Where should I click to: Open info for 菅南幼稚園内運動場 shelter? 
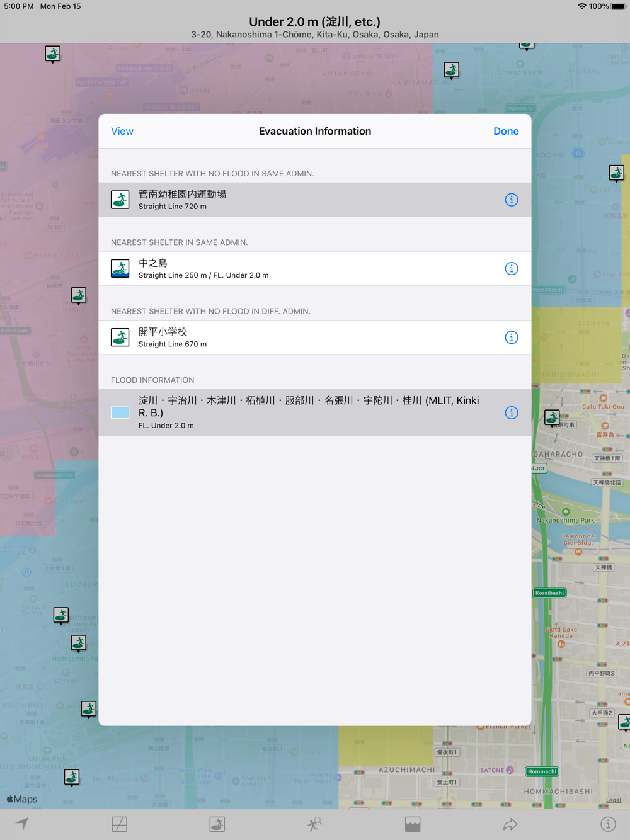click(512, 200)
